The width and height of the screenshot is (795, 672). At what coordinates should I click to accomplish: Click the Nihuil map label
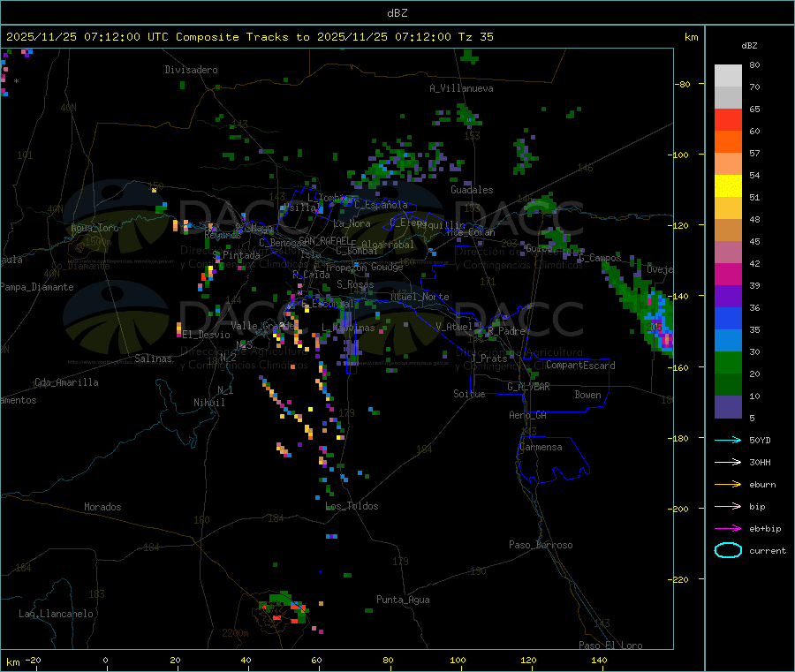coord(209,403)
